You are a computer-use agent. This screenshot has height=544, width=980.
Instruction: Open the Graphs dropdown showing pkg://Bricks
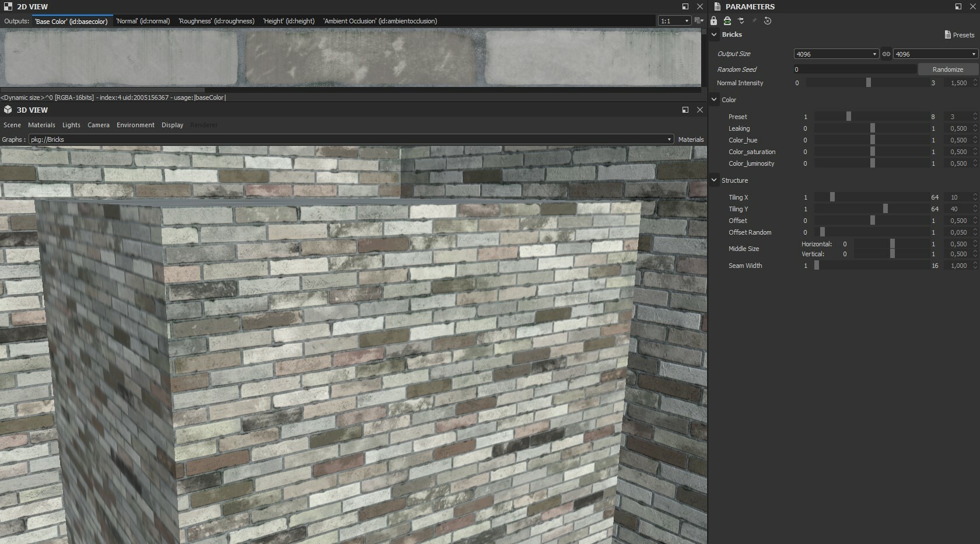(669, 140)
